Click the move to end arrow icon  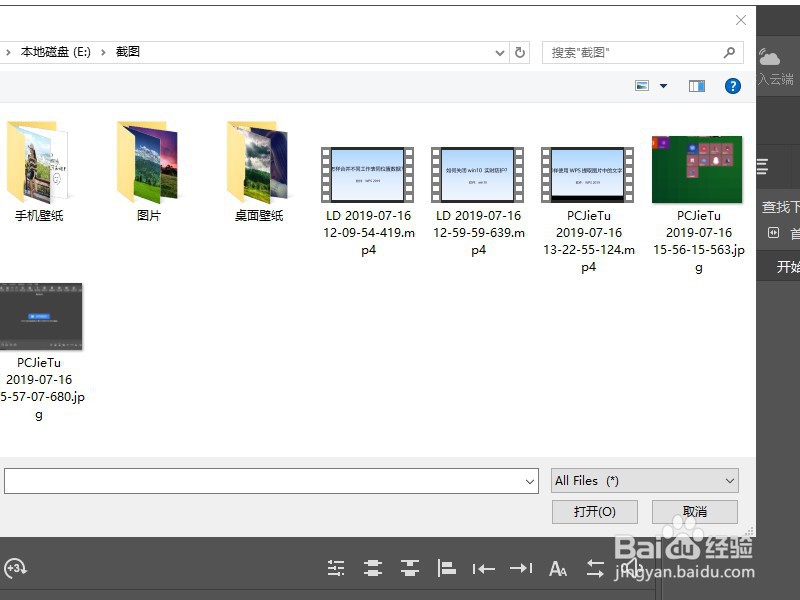[521, 568]
